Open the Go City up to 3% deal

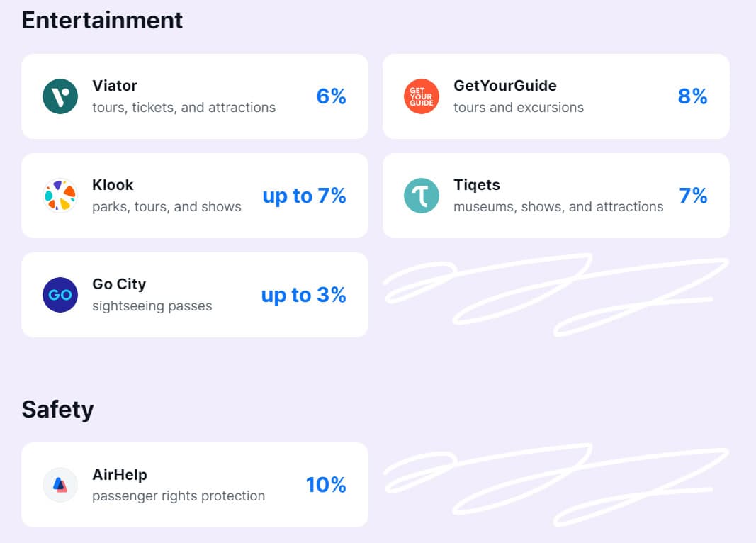point(305,295)
